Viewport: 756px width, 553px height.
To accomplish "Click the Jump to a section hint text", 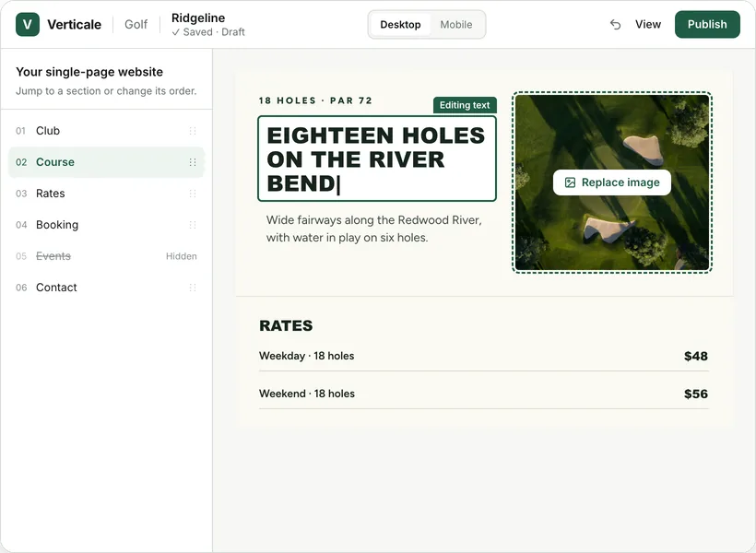I will tap(106, 91).
